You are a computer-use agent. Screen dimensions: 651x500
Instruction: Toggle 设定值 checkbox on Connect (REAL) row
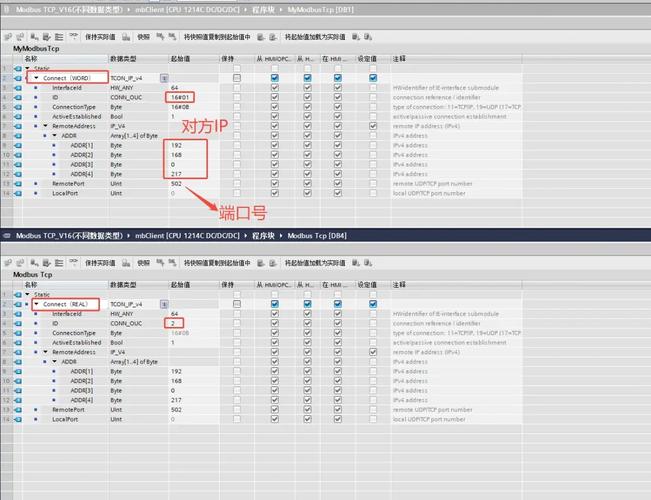373,304
